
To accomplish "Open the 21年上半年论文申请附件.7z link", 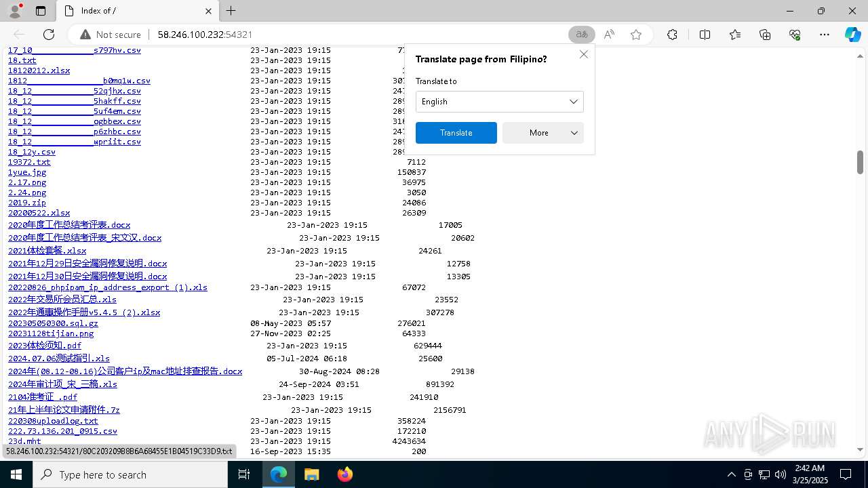I will 64,410.
